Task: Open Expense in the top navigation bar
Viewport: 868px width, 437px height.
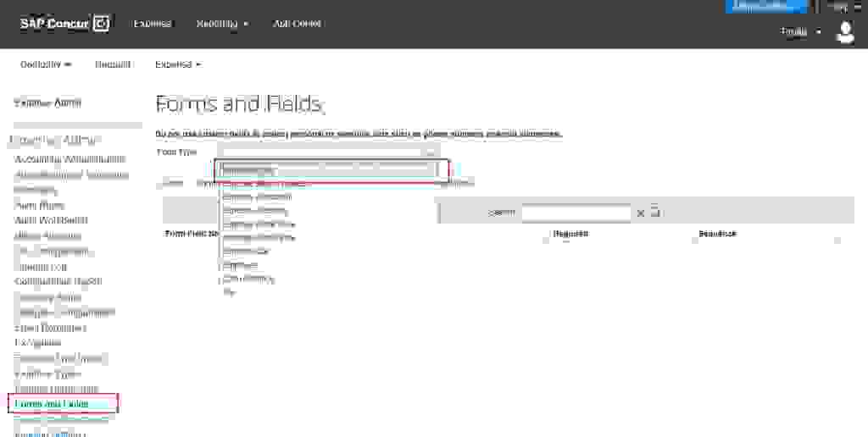Action: pos(153,24)
